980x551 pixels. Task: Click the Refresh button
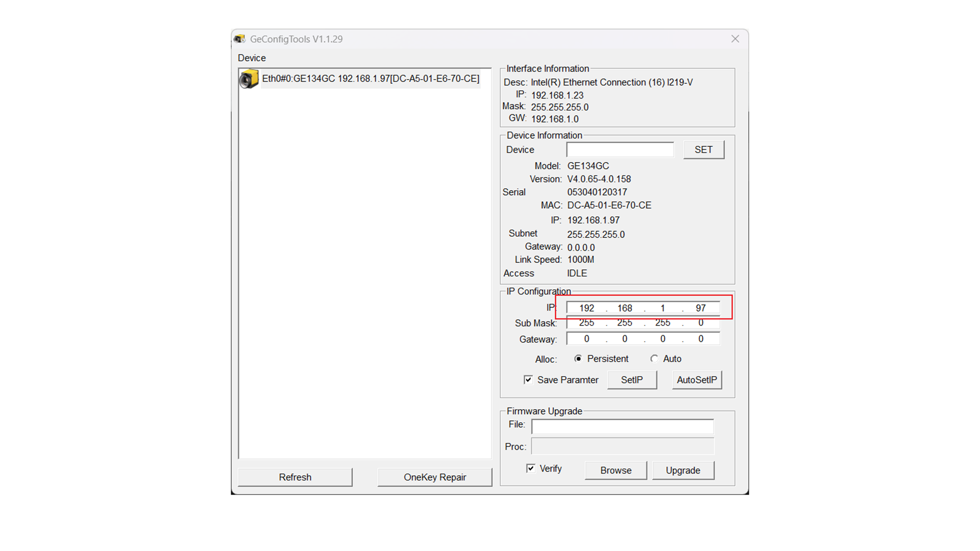coord(295,477)
